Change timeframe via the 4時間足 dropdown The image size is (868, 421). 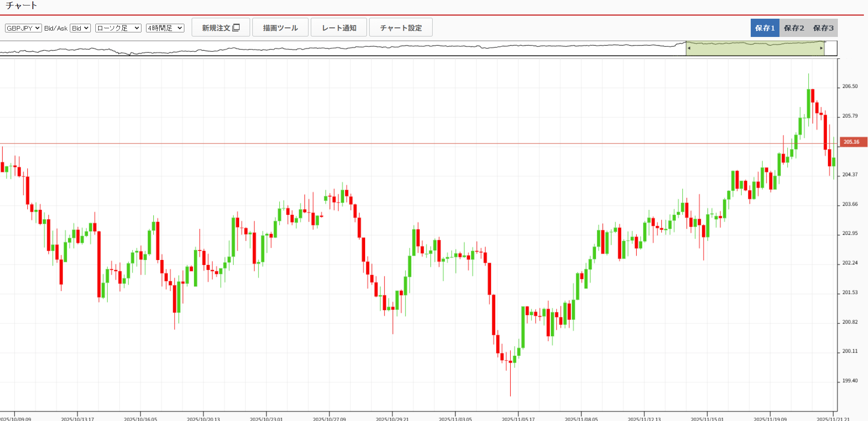tap(165, 28)
